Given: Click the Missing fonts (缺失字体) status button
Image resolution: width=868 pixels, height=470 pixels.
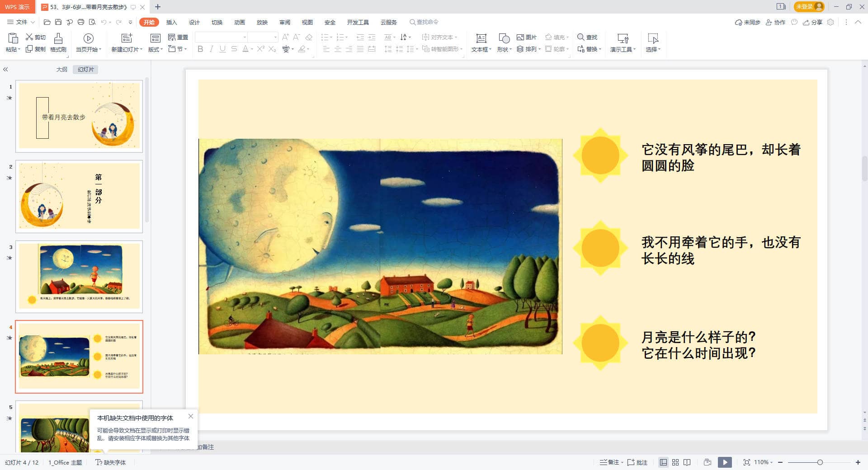Looking at the screenshot, I should (x=110, y=462).
